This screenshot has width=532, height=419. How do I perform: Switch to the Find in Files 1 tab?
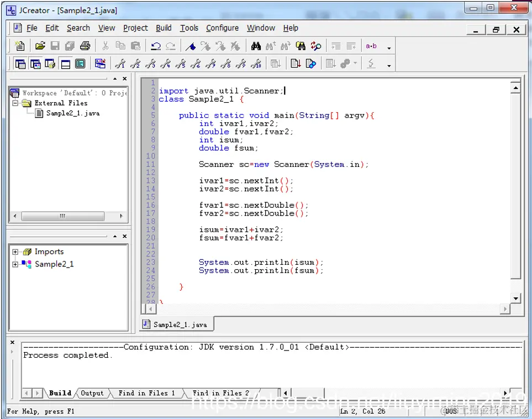point(146,393)
